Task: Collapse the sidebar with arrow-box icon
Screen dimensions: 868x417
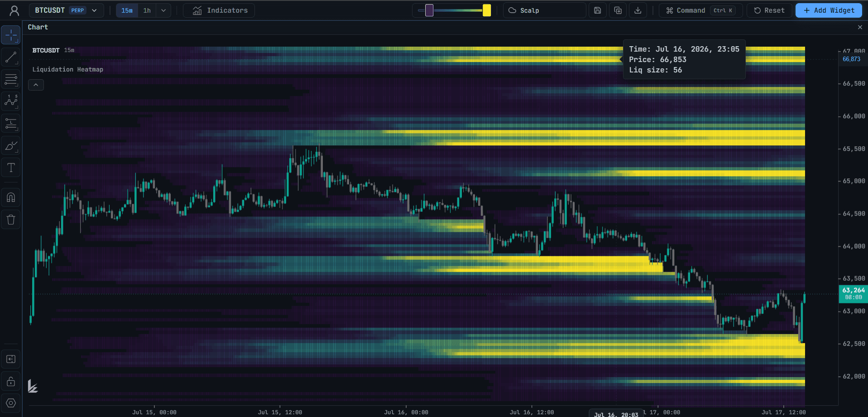Action: [11, 359]
